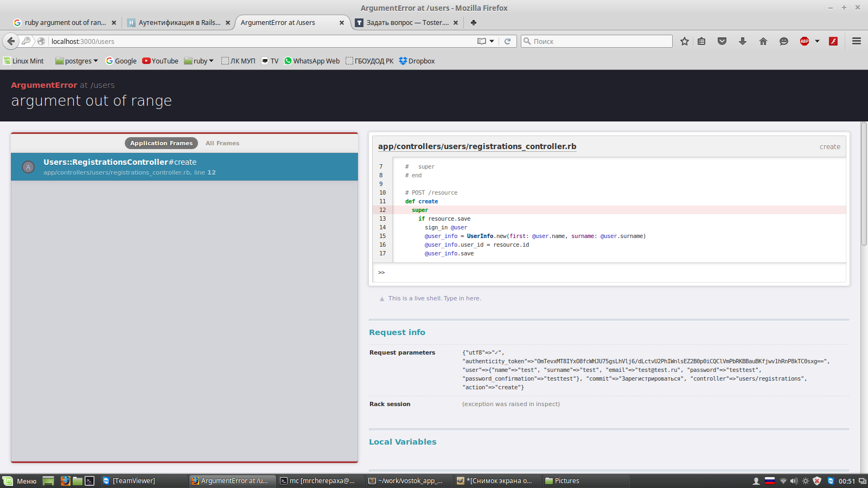Click the brightness tray icon
This screenshot has width=868, height=488.
click(806, 481)
